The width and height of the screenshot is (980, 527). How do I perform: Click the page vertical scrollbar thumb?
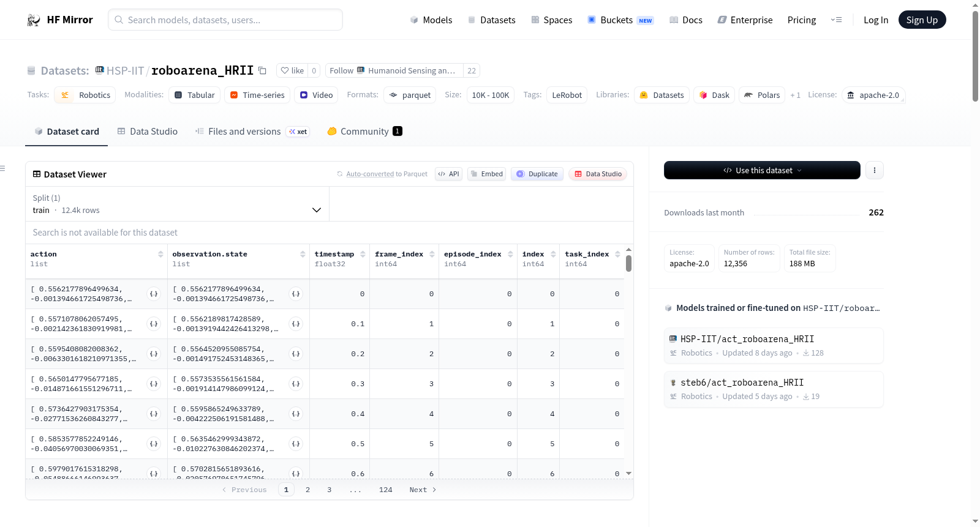point(975,56)
